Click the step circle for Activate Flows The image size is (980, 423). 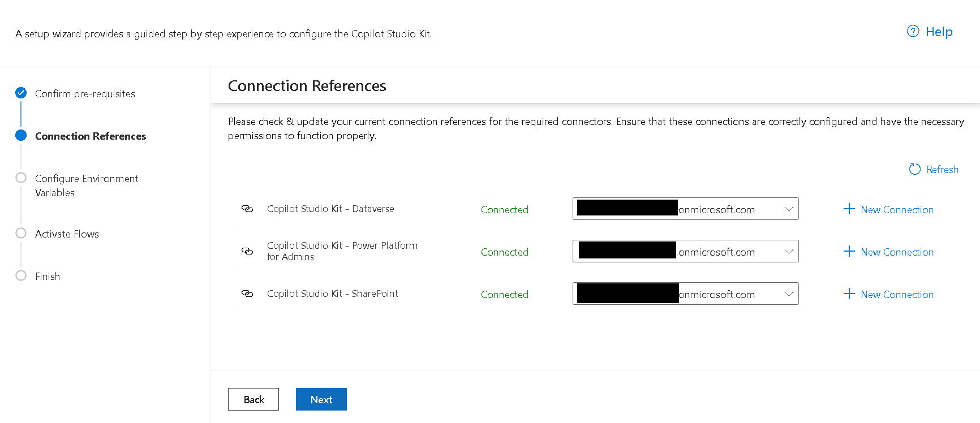coord(21,233)
